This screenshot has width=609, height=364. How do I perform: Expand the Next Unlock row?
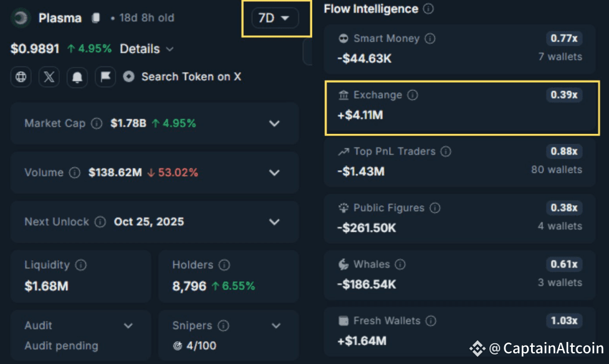click(x=274, y=222)
